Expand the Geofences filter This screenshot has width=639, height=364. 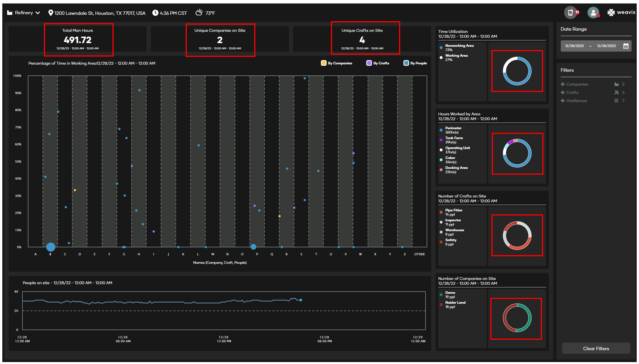click(574, 101)
